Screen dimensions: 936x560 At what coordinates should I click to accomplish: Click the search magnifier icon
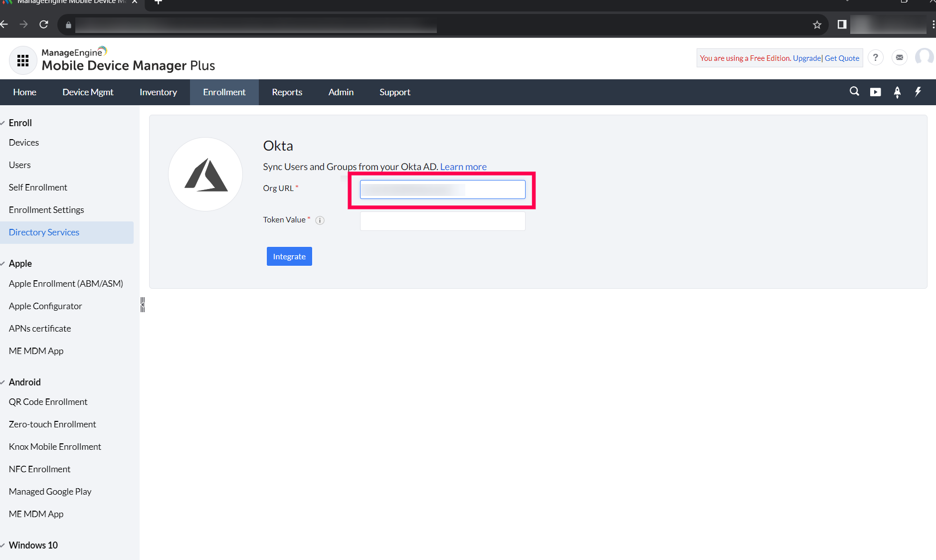coord(854,91)
